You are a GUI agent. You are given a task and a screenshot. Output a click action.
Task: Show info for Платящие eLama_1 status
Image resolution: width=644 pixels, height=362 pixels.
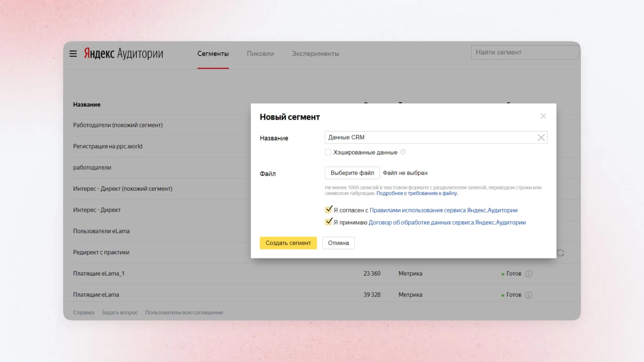pyautogui.click(x=529, y=274)
